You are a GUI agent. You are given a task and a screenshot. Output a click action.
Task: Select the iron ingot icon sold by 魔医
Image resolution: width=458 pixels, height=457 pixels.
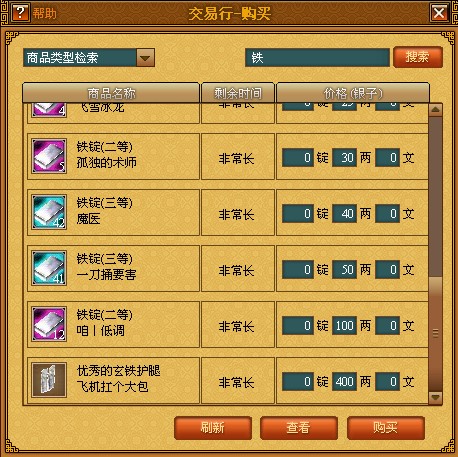(49, 212)
